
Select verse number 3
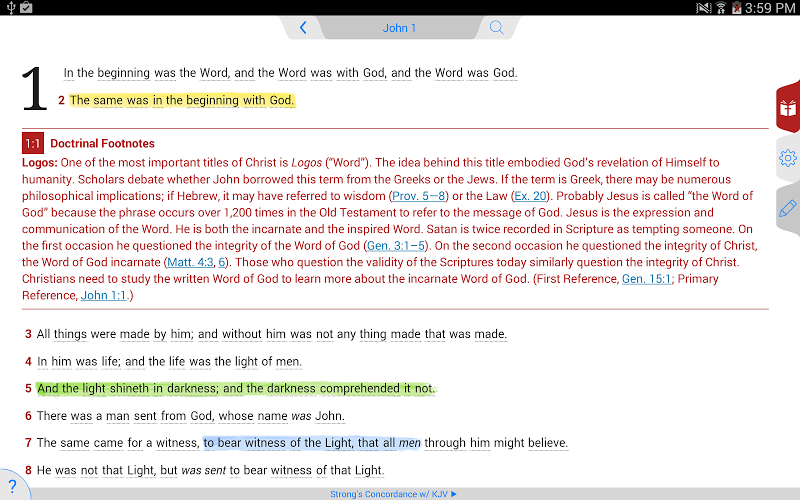point(29,334)
